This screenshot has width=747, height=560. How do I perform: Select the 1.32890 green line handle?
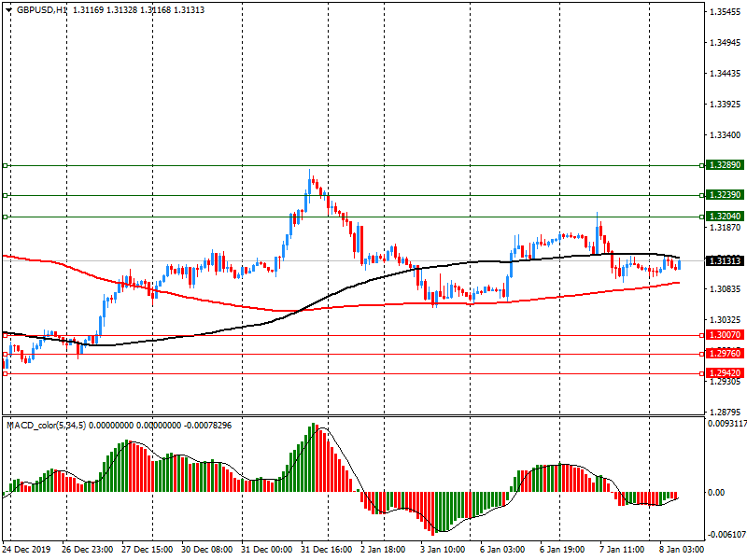click(x=6, y=165)
